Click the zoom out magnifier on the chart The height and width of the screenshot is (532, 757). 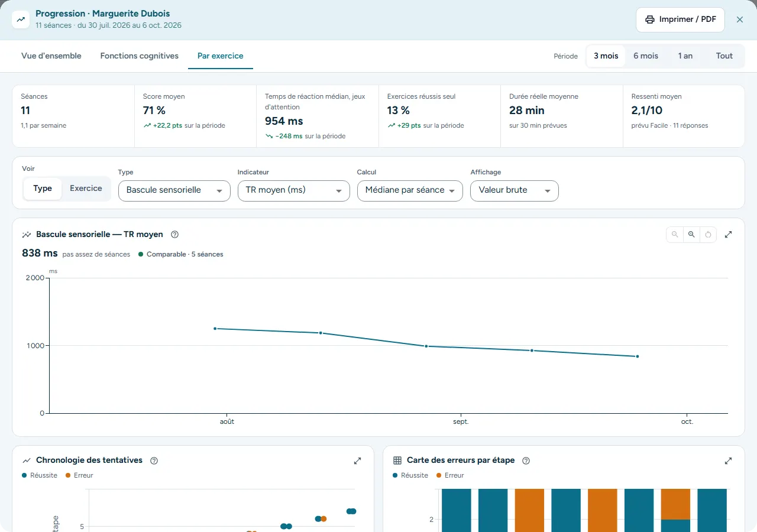675,235
